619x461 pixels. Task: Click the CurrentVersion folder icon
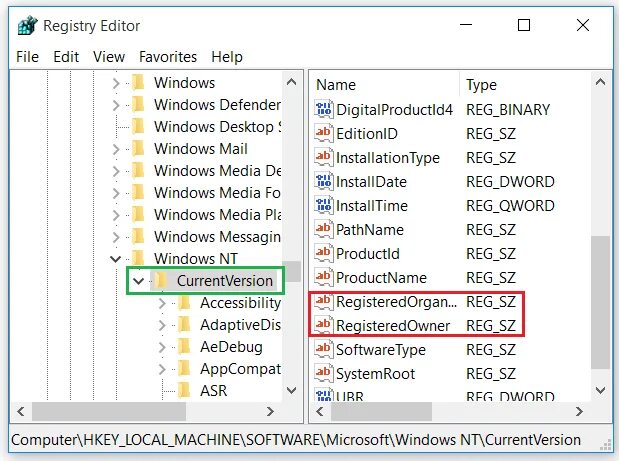(161, 281)
